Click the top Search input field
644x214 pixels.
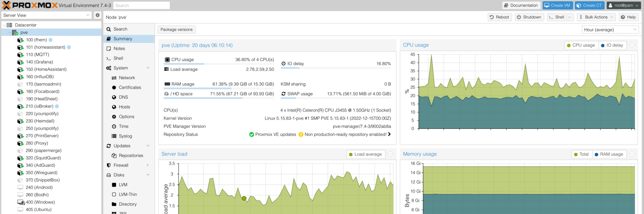141,5
